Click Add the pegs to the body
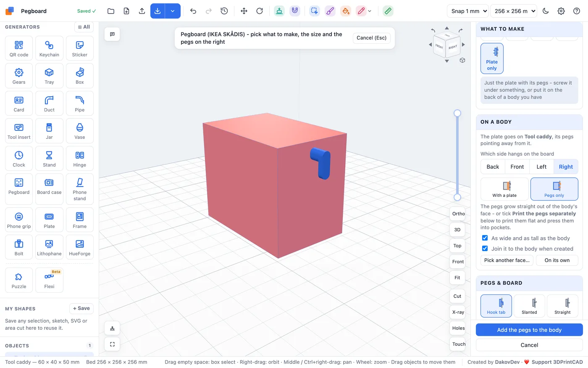 529,330
